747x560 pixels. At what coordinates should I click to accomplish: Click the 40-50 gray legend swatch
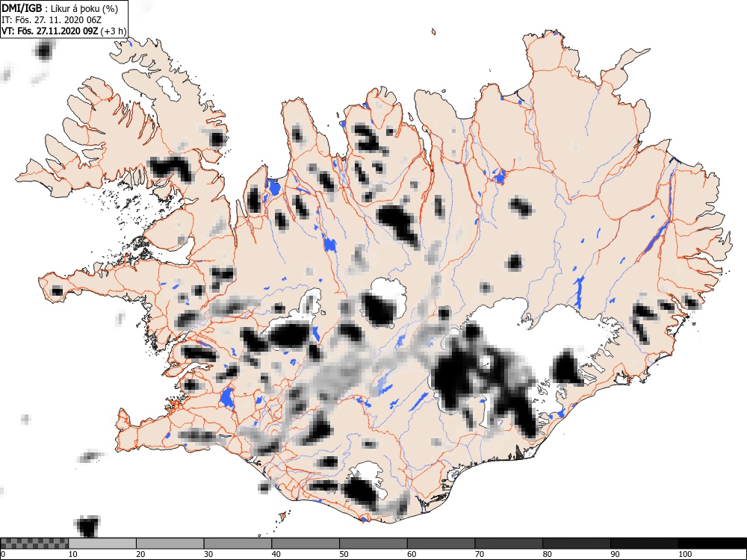tap(306, 544)
